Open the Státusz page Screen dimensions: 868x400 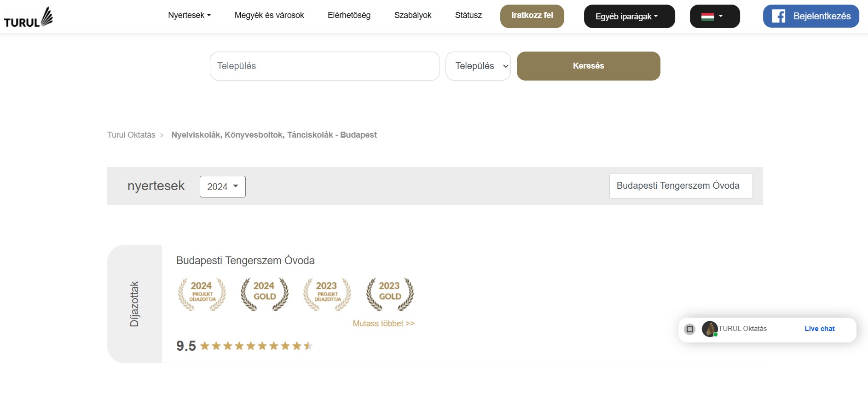468,15
